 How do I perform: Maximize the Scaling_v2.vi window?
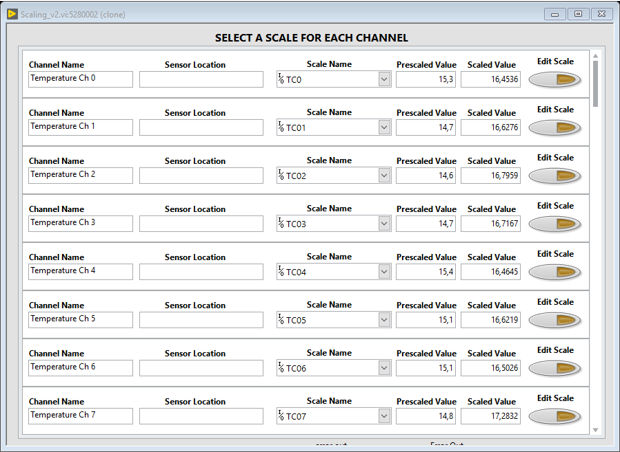coord(578,14)
